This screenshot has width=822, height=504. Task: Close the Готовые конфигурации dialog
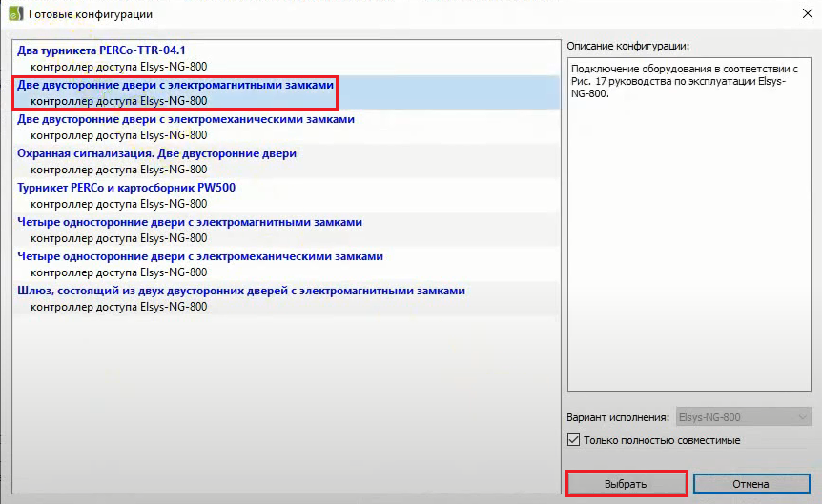coord(808,13)
